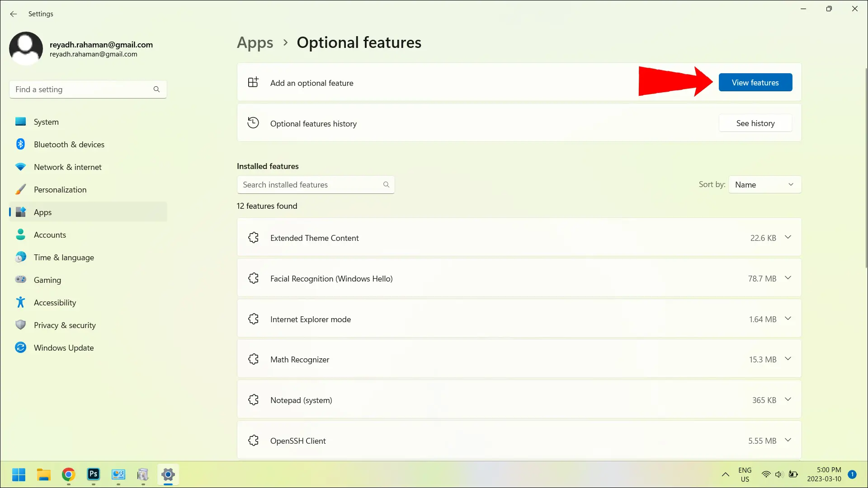The image size is (868, 488).
Task: Click the Chrome icon in the taskbar
Action: 68,474
